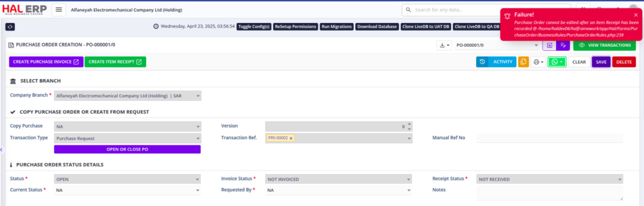Click the Create Purchase Invoice button
Screen dimensions: 644x206
46,62
